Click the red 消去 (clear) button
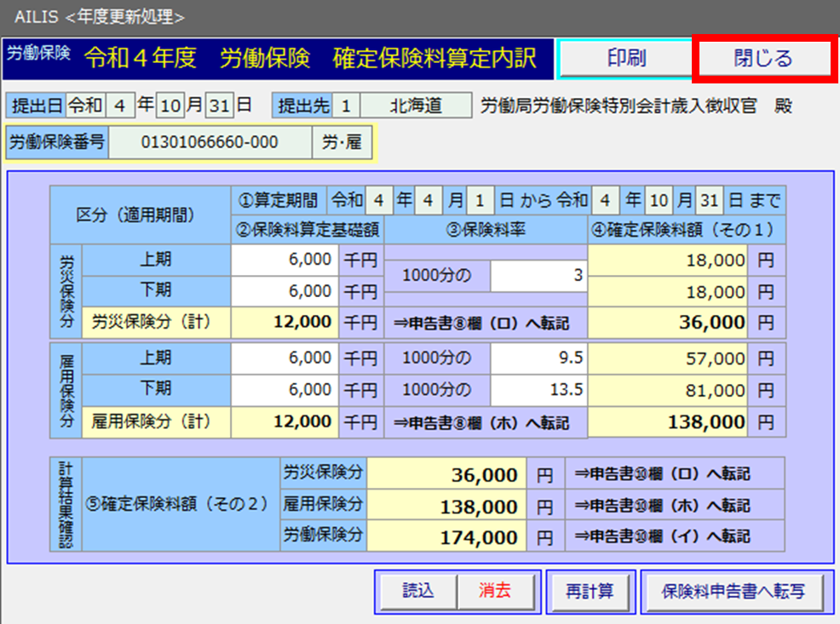This screenshot has height=624, width=840. 495,591
